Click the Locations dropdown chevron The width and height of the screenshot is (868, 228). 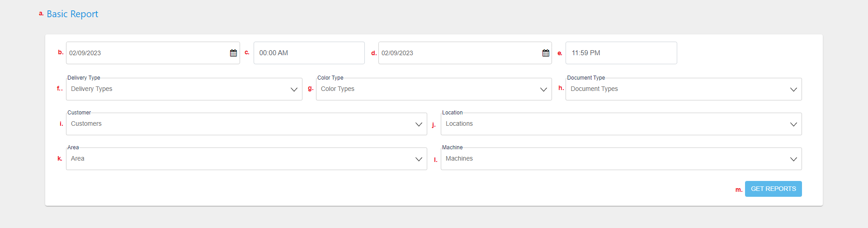click(x=793, y=124)
